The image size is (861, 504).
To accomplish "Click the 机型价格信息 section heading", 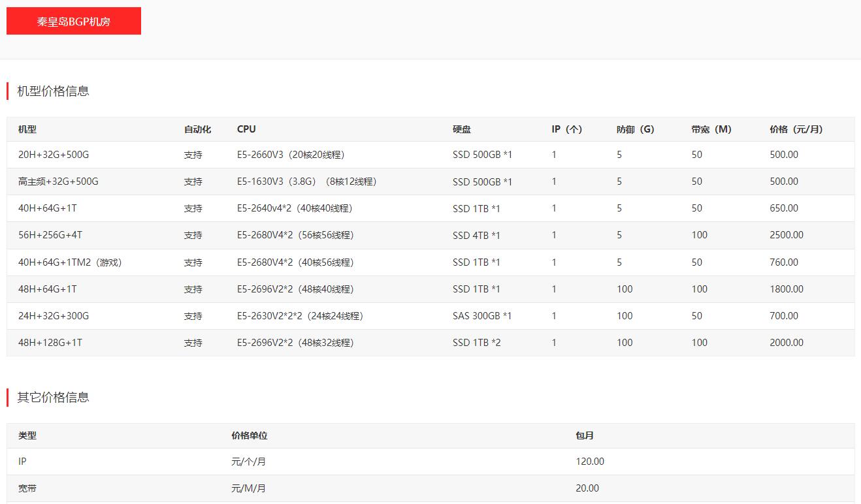I will point(53,91).
